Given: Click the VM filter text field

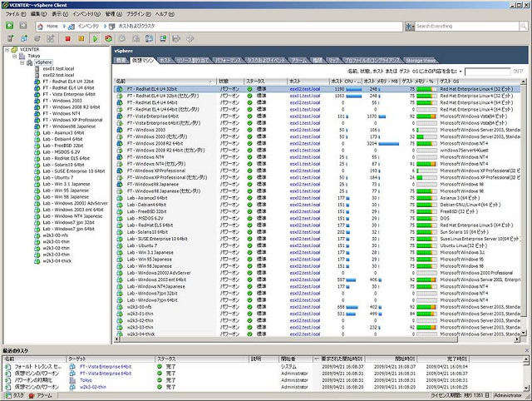Looking at the screenshot, I should [x=488, y=72].
